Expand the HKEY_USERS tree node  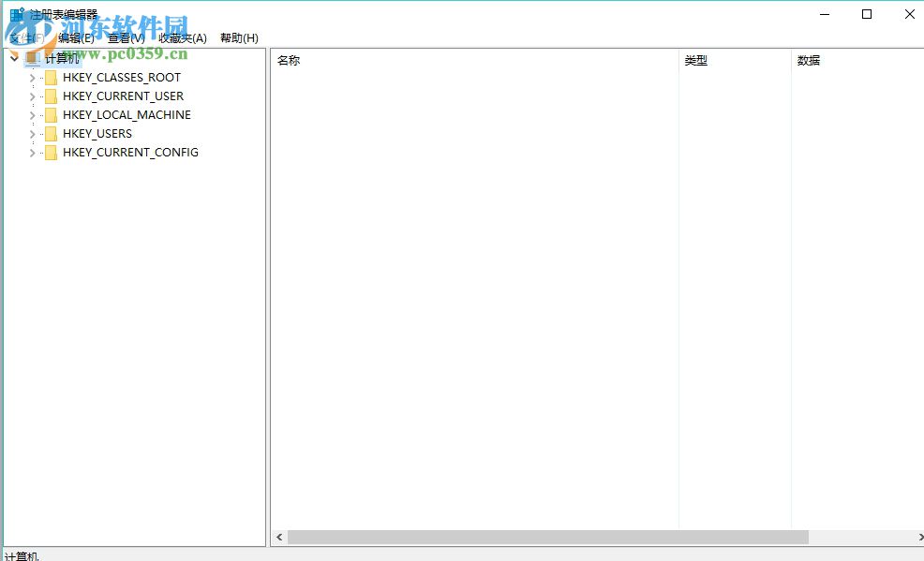tap(31, 134)
